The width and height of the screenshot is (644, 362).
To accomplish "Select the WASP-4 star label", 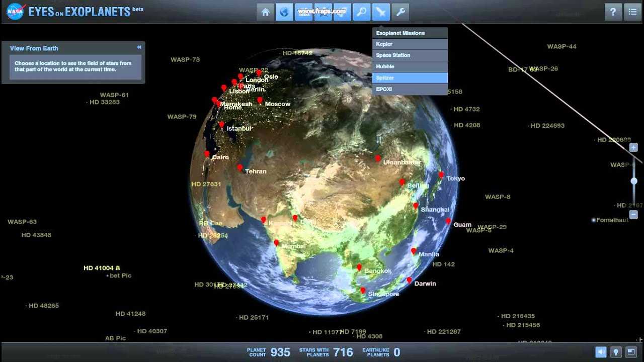I will 501,250.
